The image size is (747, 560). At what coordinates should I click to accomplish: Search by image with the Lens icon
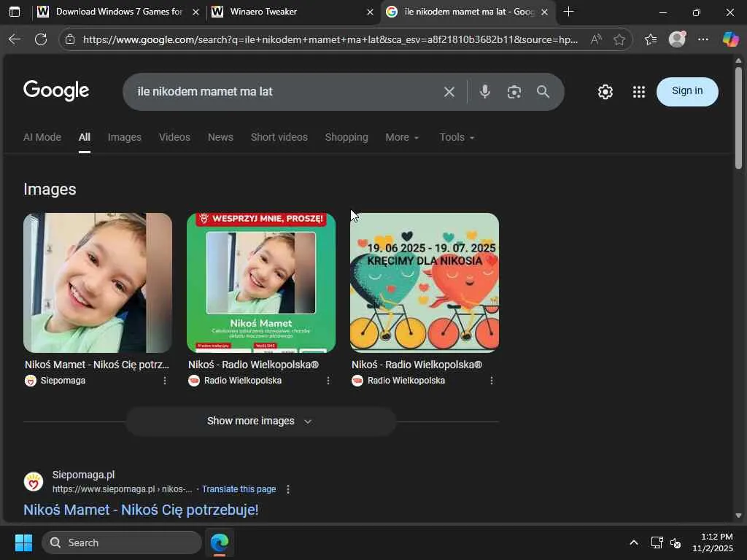point(514,91)
